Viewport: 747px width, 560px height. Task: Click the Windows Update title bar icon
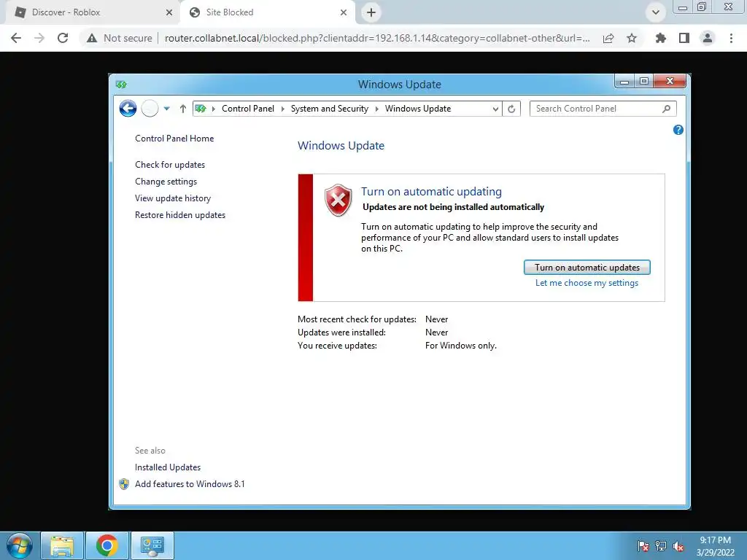click(x=121, y=85)
